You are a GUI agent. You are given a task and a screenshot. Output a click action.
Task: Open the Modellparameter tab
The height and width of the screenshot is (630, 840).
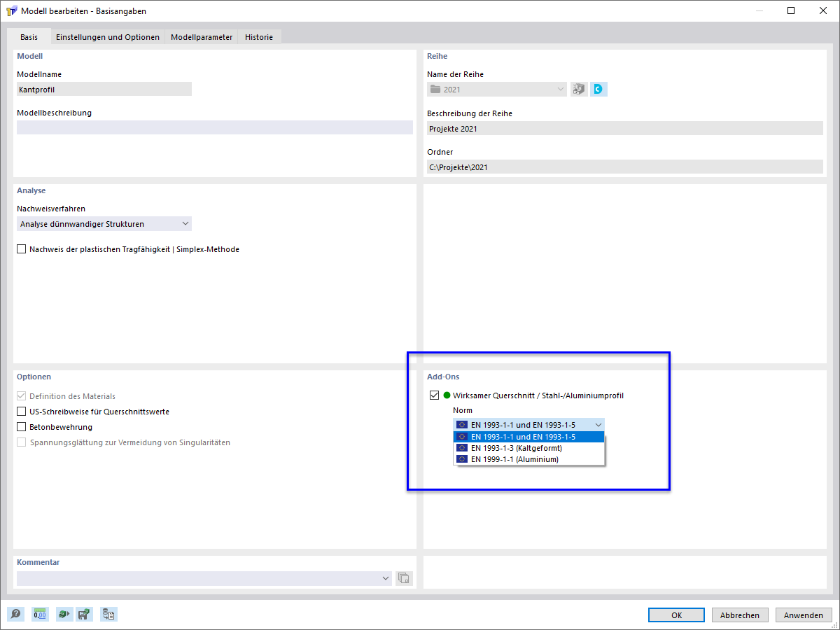click(202, 37)
